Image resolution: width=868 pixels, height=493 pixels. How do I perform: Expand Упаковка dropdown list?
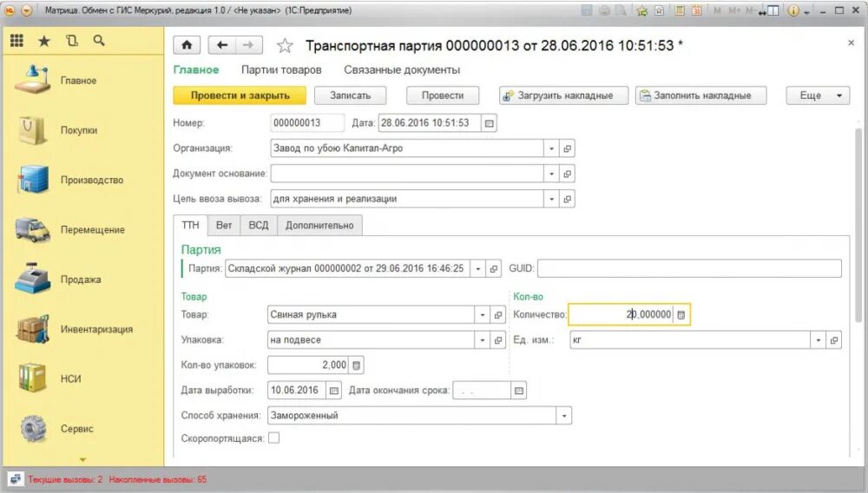[x=482, y=340]
